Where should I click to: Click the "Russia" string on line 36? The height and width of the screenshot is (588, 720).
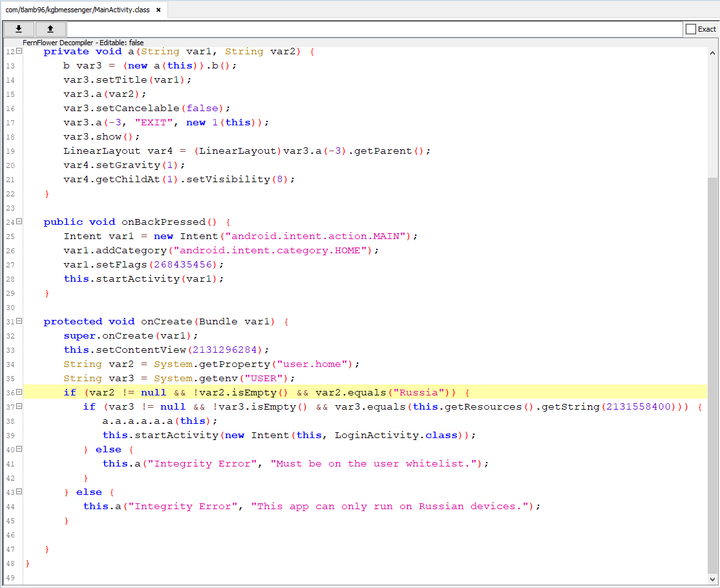click(419, 392)
